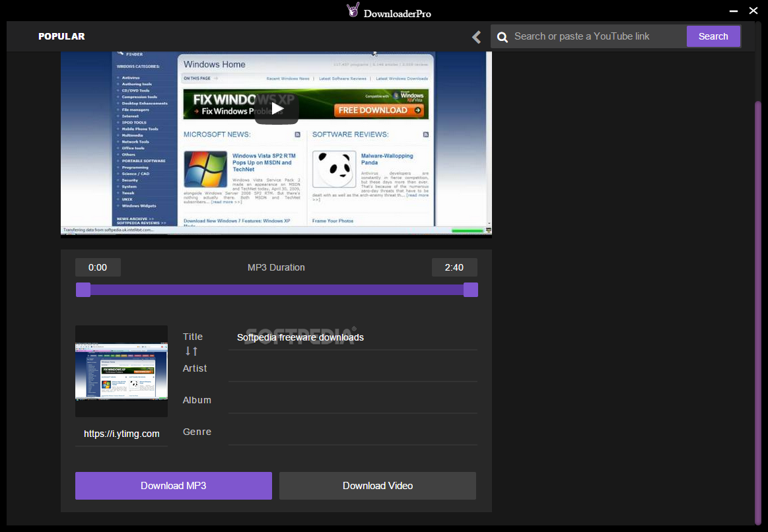Click the Album input field
The height and width of the screenshot is (532, 768).
(353, 401)
